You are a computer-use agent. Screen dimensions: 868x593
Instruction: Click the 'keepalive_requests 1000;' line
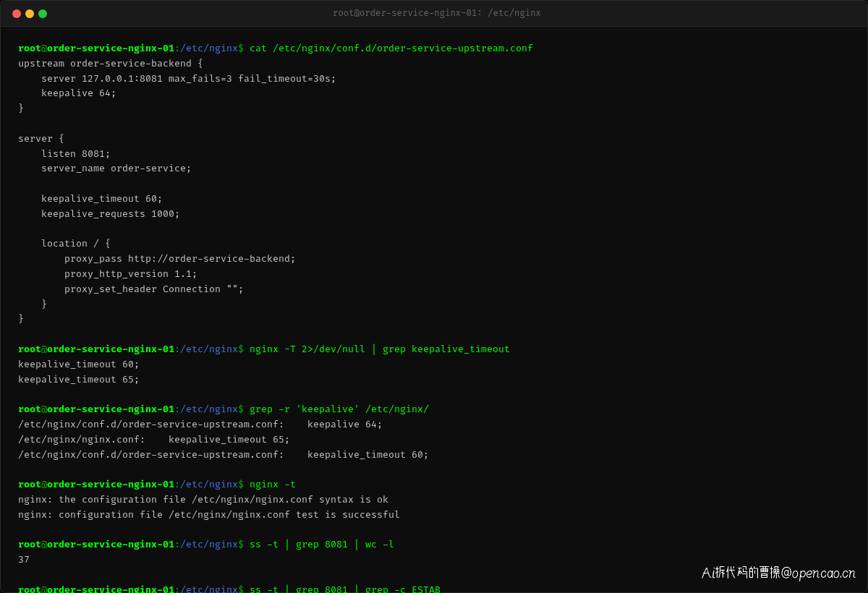coord(111,214)
